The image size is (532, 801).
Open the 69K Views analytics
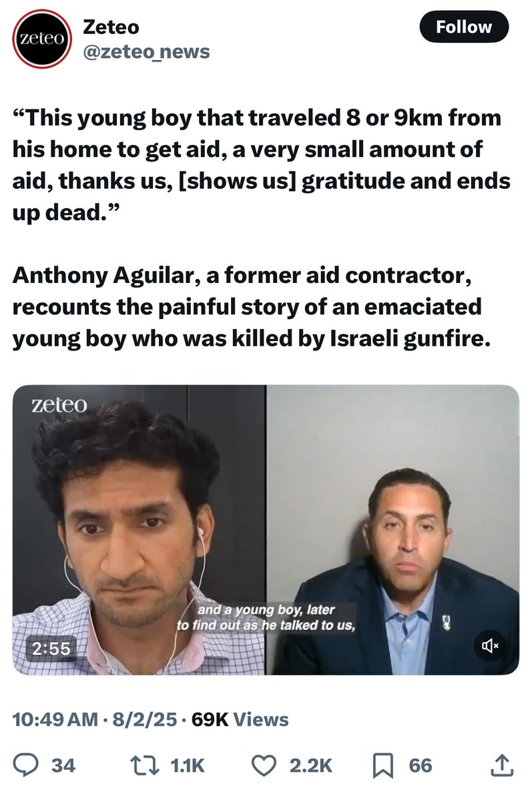click(240, 719)
